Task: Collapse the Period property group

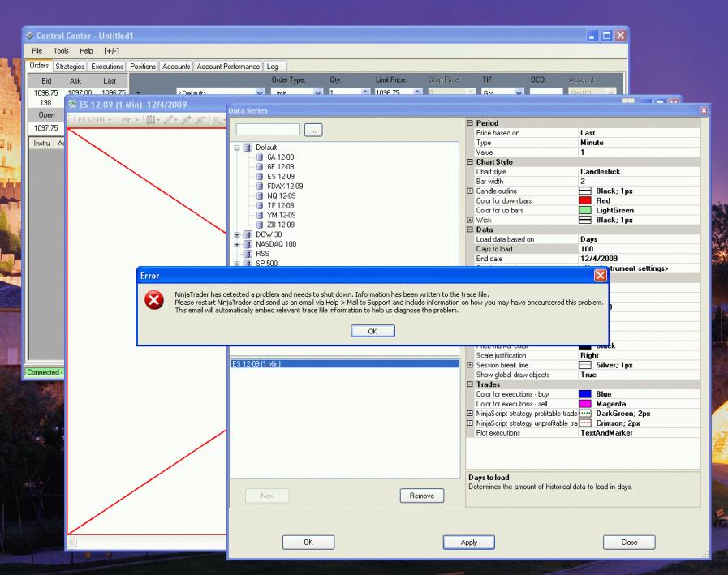Action: click(470, 123)
